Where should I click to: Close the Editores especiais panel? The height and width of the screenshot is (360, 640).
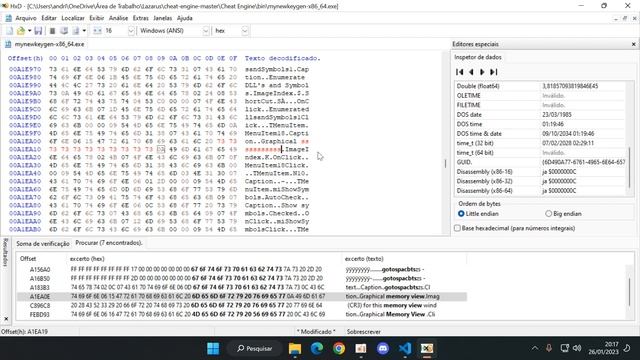pyautogui.click(x=633, y=44)
